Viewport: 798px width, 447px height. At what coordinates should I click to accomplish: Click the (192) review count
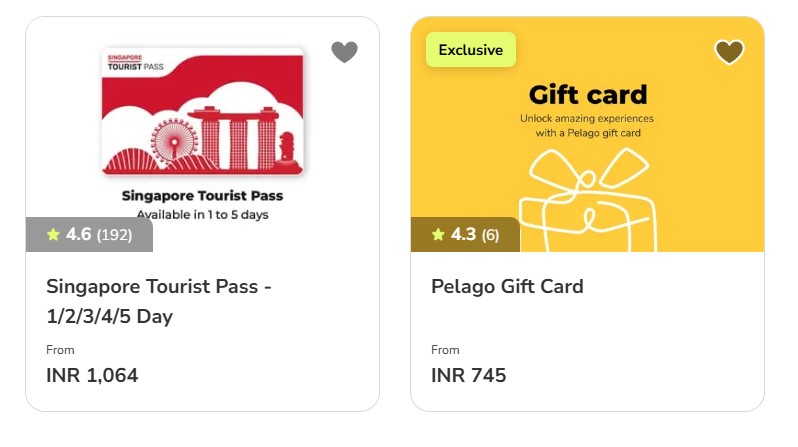[x=115, y=235]
